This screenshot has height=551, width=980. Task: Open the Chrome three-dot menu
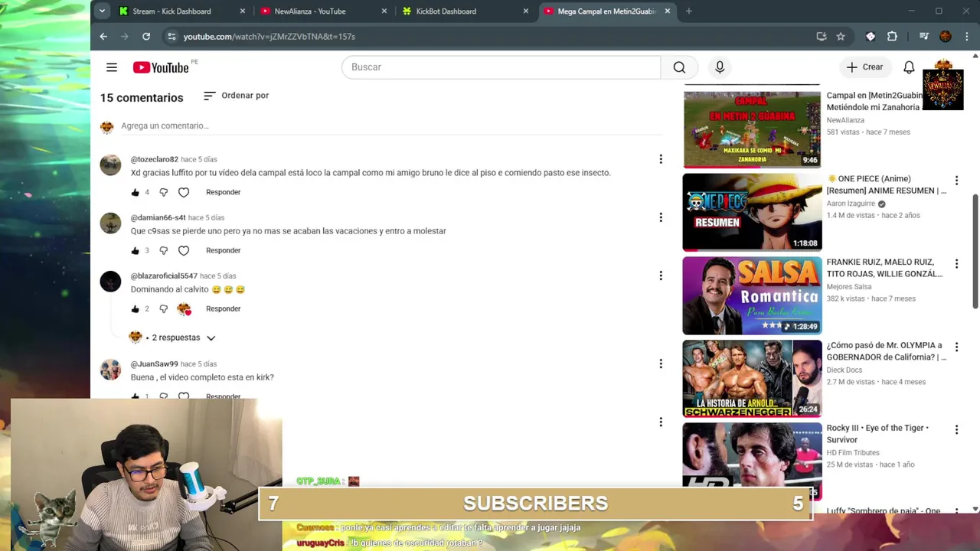click(966, 36)
